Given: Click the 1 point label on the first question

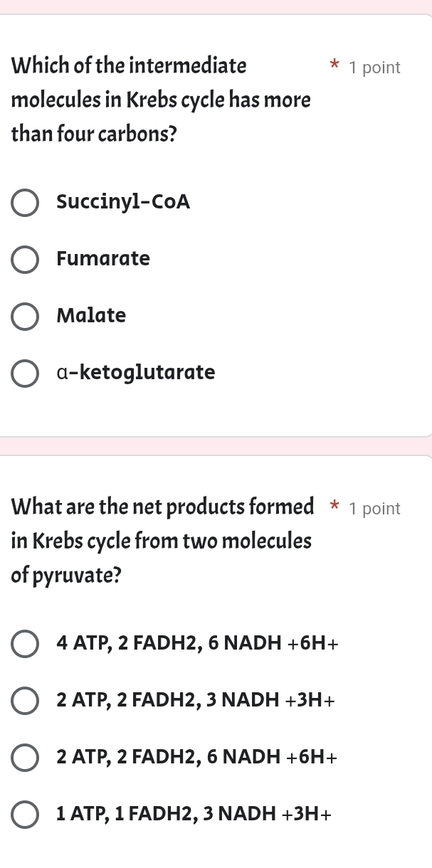Looking at the screenshot, I should click(375, 68).
